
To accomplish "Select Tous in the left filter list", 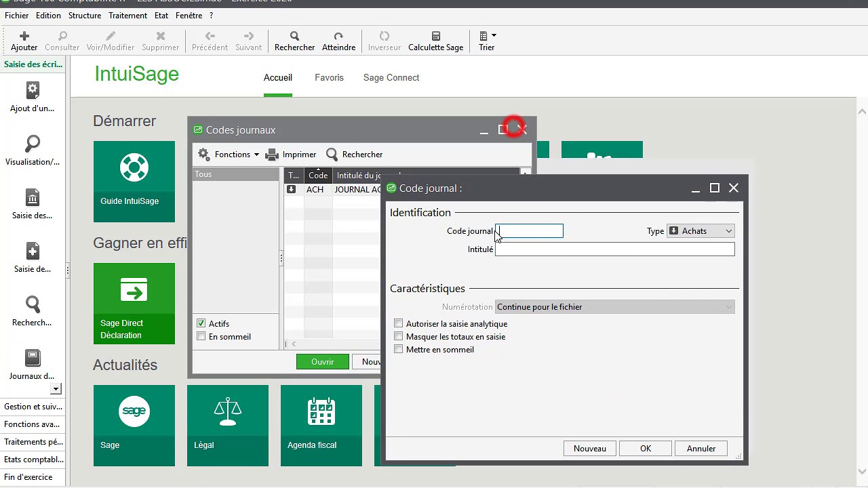I will 235,174.
